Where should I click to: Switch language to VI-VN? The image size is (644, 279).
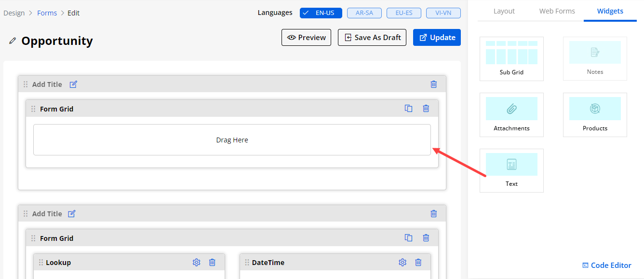pos(443,13)
